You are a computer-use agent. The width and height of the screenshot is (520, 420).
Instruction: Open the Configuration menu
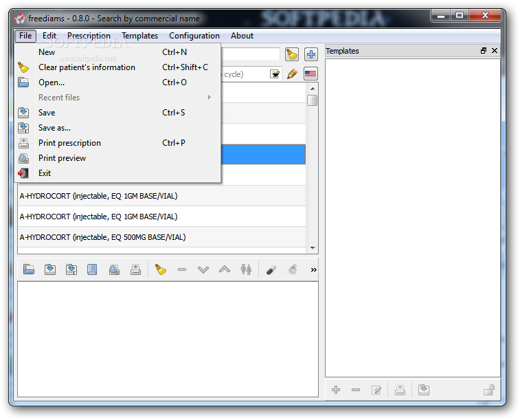point(194,36)
